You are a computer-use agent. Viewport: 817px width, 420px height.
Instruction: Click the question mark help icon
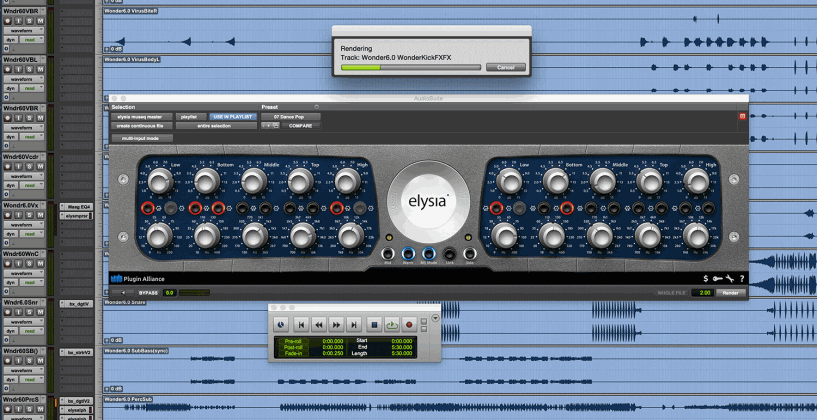pyautogui.click(x=742, y=279)
